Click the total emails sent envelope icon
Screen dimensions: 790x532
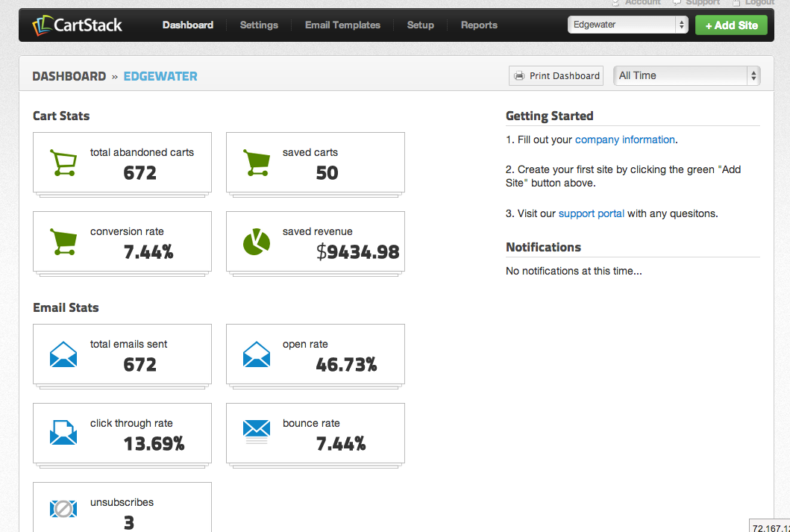pyautogui.click(x=63, y=354)
